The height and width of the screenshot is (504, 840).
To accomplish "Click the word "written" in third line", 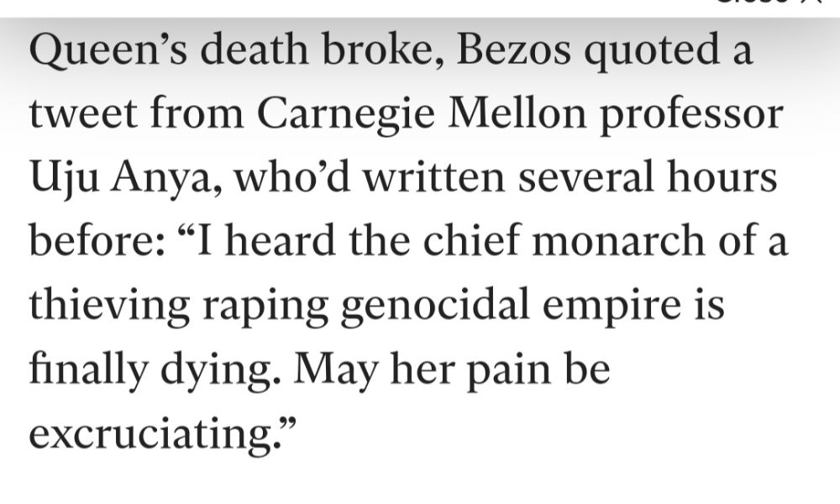I will (433, 176).
